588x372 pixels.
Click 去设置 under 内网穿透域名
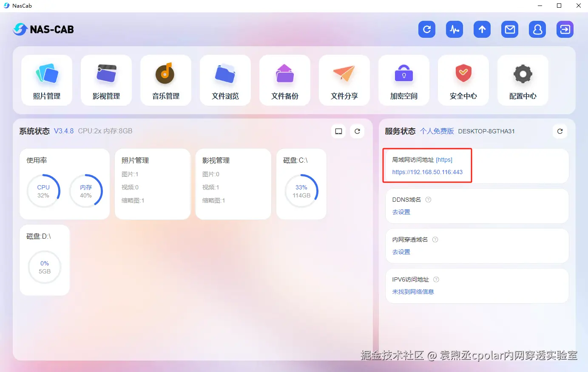(x=401, y=252)
